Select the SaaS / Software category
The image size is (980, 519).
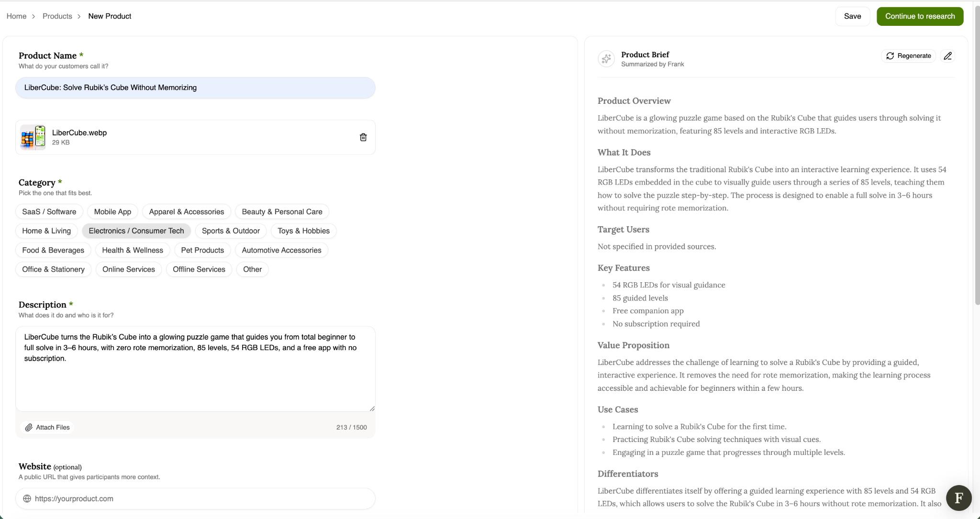49,211
